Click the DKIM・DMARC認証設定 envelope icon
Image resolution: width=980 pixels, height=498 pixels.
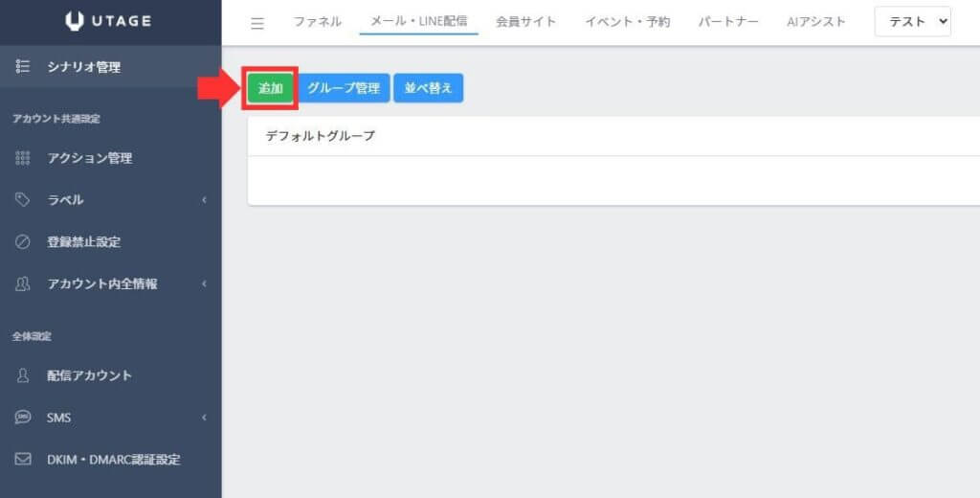coord(23,460)
